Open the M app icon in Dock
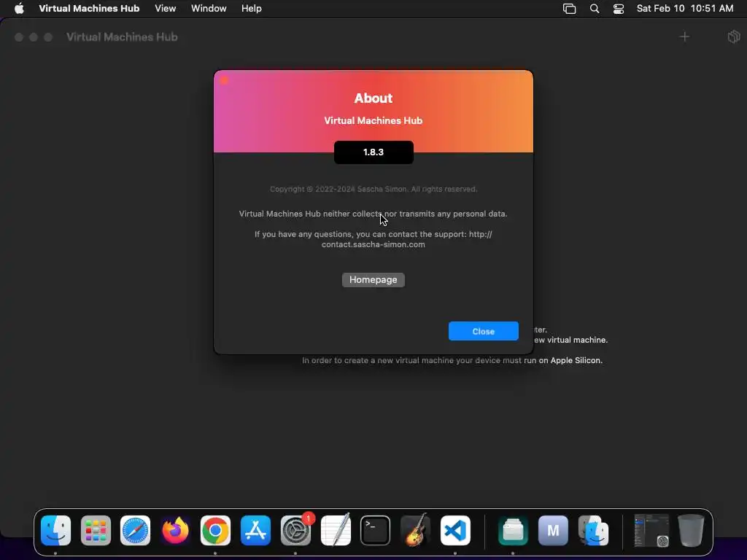 point(553,531)
